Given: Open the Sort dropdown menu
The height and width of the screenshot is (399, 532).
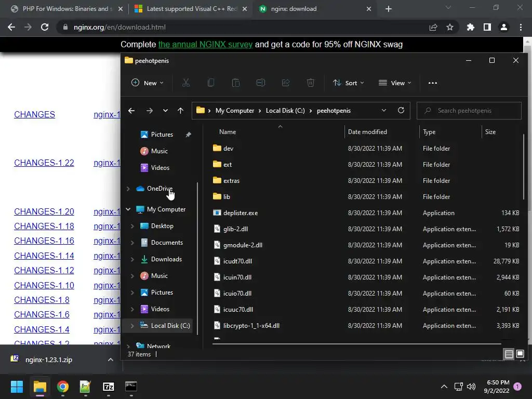Looking at the screenshot, I should coord(349,83).
